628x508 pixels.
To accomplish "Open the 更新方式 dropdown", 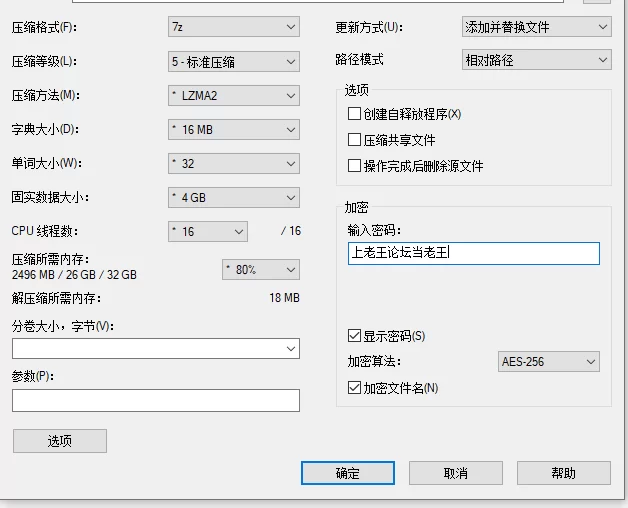I will tap(536, 27).
